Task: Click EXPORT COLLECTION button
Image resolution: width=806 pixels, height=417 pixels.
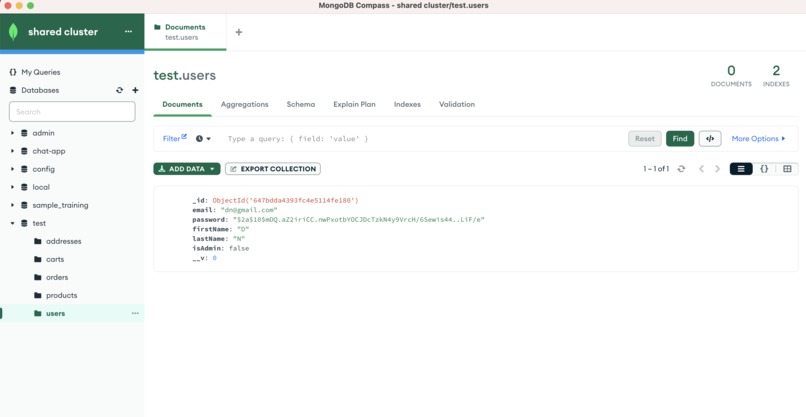Action: point(273,169)
